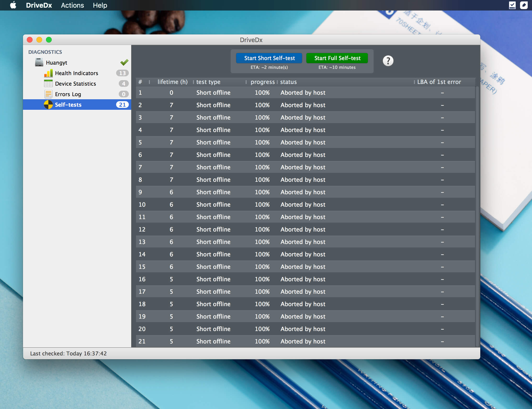Zoom the DriveDx window with green button
Viewport: 532px width, 409px height.
[x=49, y=40]
